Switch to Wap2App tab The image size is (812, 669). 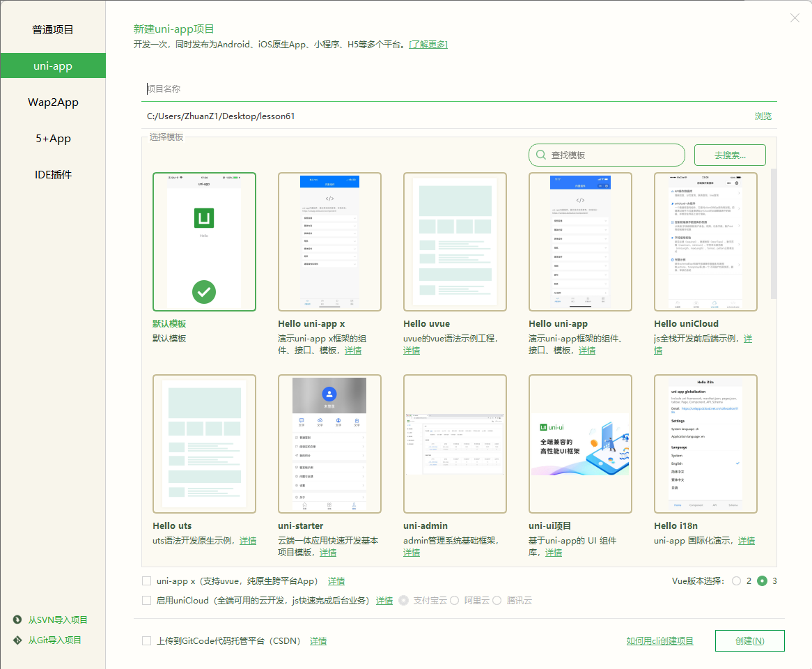click(x=53, y=102)
